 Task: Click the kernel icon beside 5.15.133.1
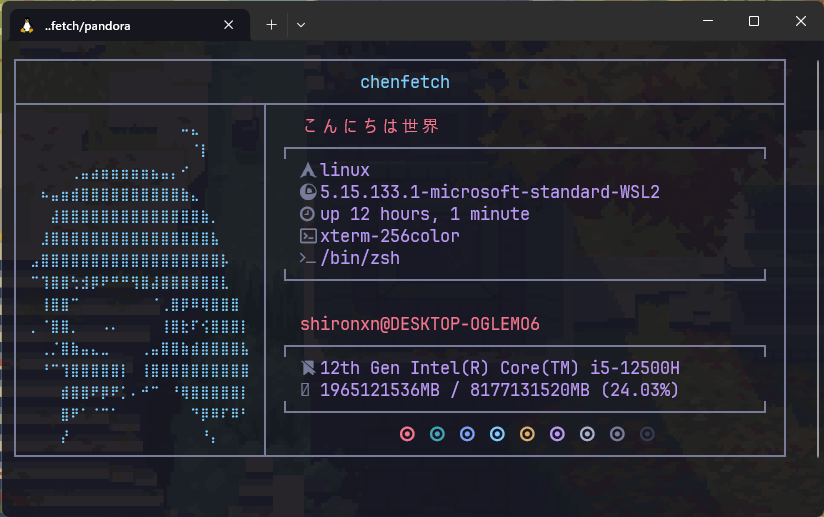(x=308, y=192)
